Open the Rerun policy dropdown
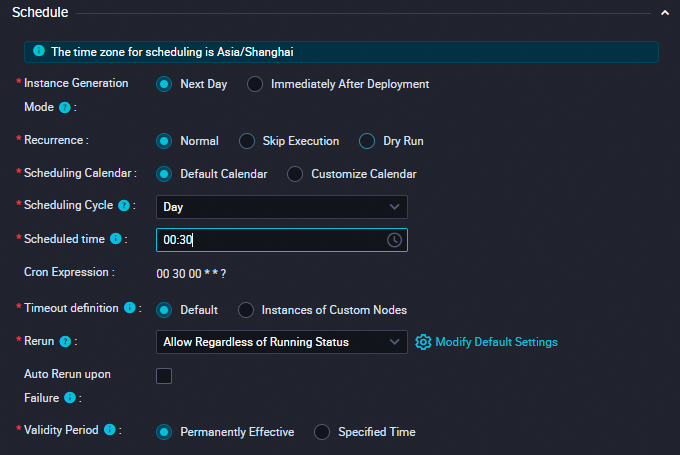This screenshot has width=680, height=455. coord(282,342)
